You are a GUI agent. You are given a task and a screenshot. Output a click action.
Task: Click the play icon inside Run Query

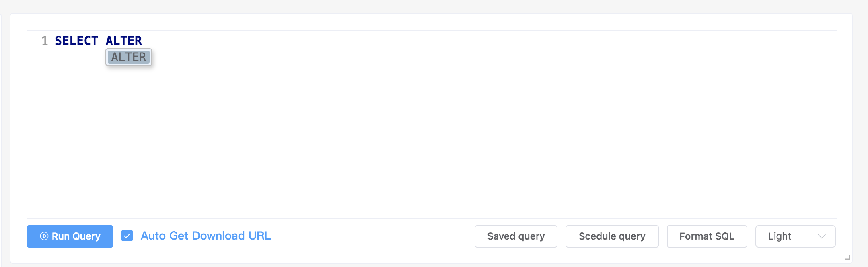point(44,236)
